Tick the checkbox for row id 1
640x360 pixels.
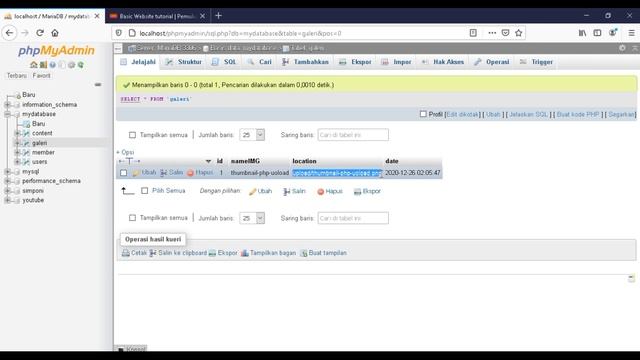click(x=123, y=173)
